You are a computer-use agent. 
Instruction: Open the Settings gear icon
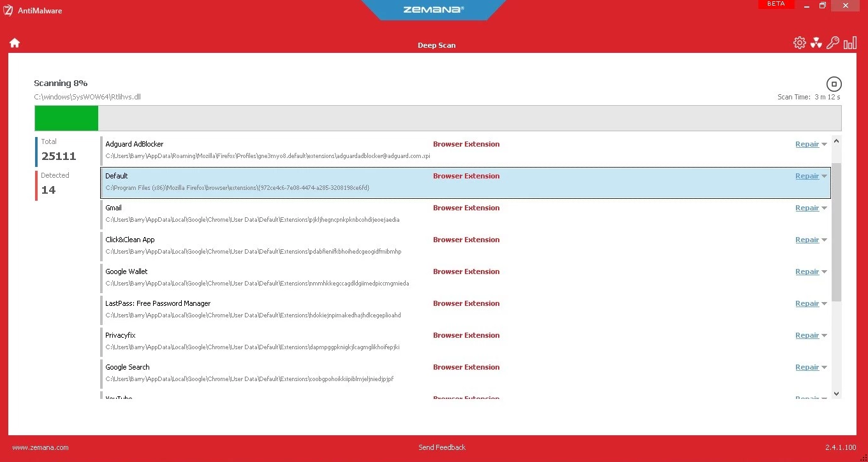coord(799,43)
